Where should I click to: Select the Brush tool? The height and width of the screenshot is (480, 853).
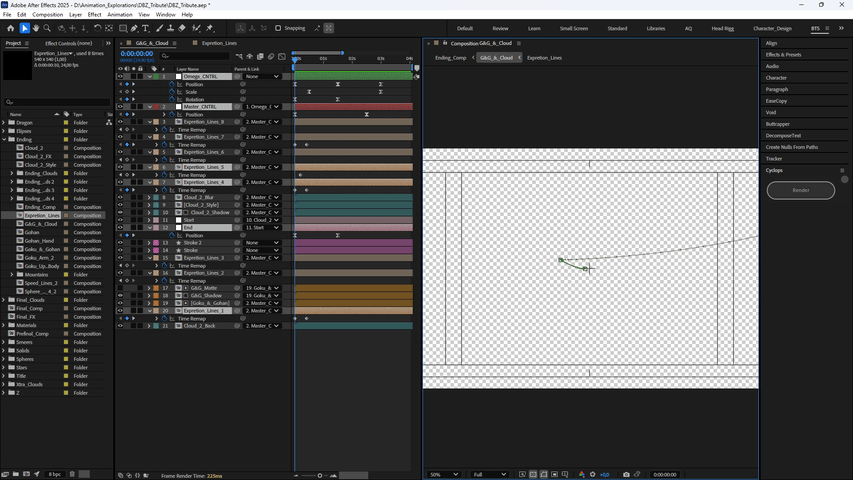point(159,28)
